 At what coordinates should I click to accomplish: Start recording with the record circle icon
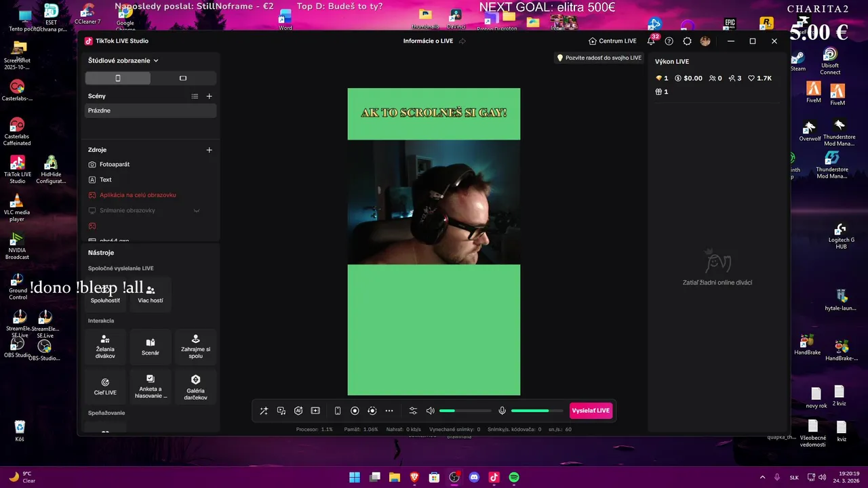(x=355, y=411)
